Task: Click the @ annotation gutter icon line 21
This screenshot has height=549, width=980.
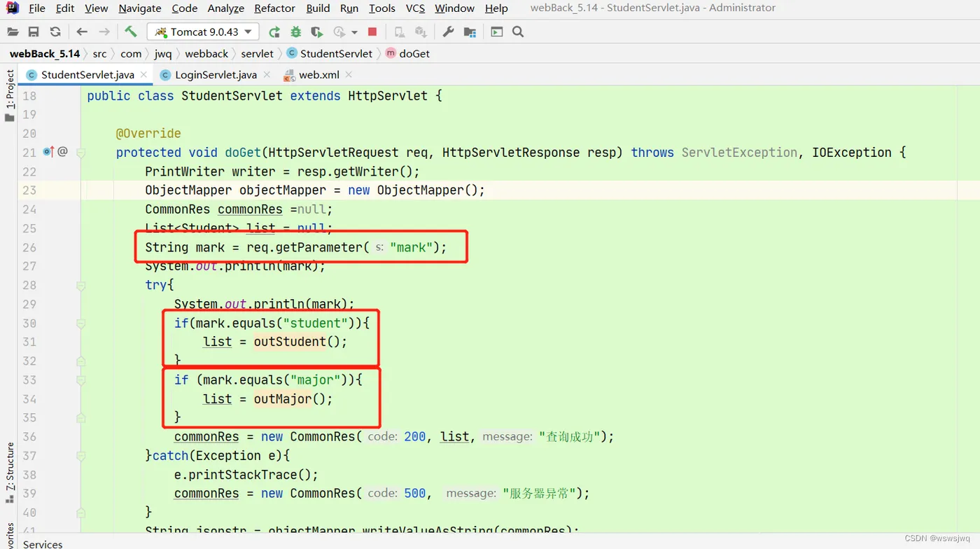Action: [62, 151]
